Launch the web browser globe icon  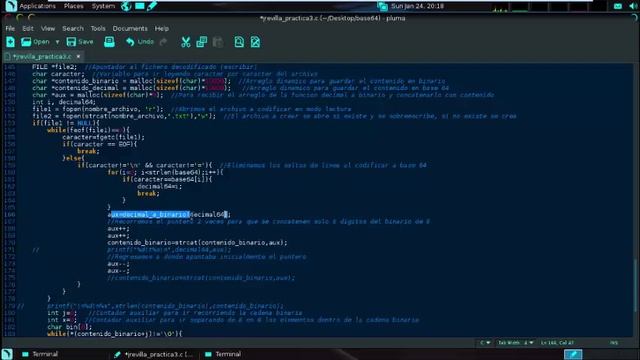[x=127, y=6]
